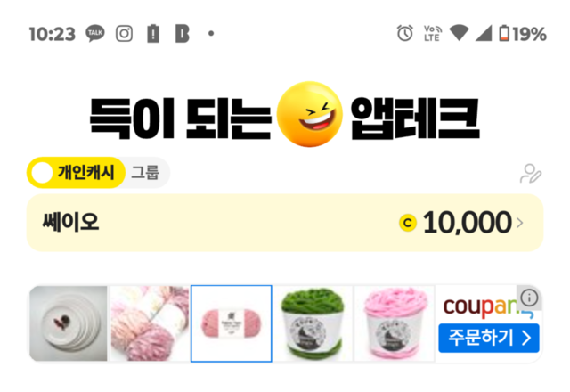Tap the laughing emoji in header
The width and height of the screenshot is (570, 392).
(x=309, y=114)
